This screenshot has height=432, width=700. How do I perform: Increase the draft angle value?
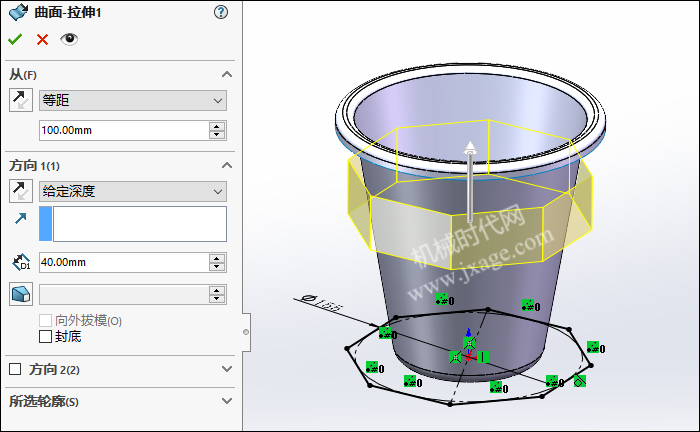(x=217, y=290)
